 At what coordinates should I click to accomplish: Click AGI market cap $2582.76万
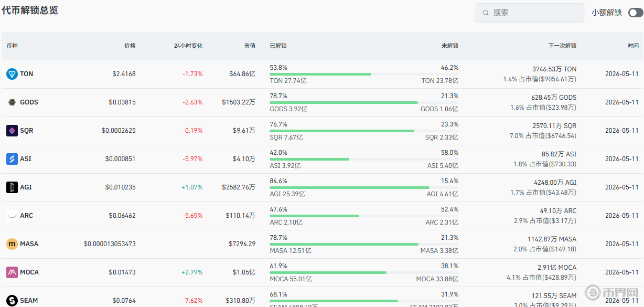(239, 187)
